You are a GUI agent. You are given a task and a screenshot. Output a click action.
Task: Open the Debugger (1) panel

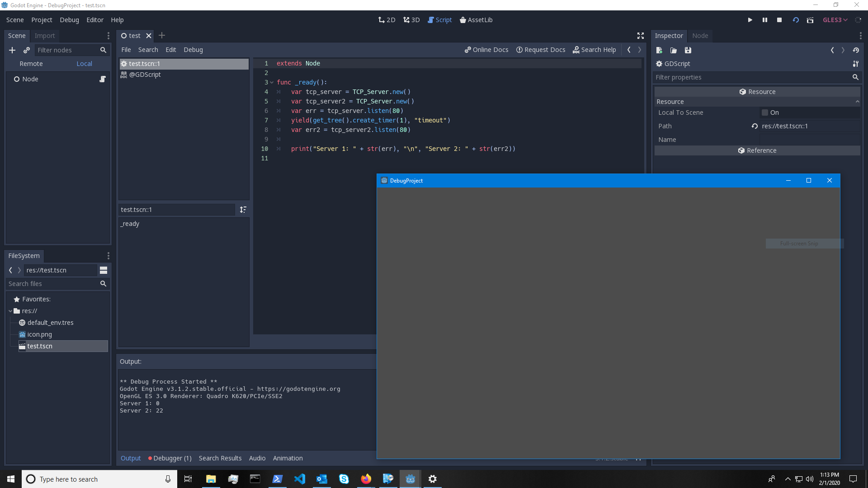point(170,458)
